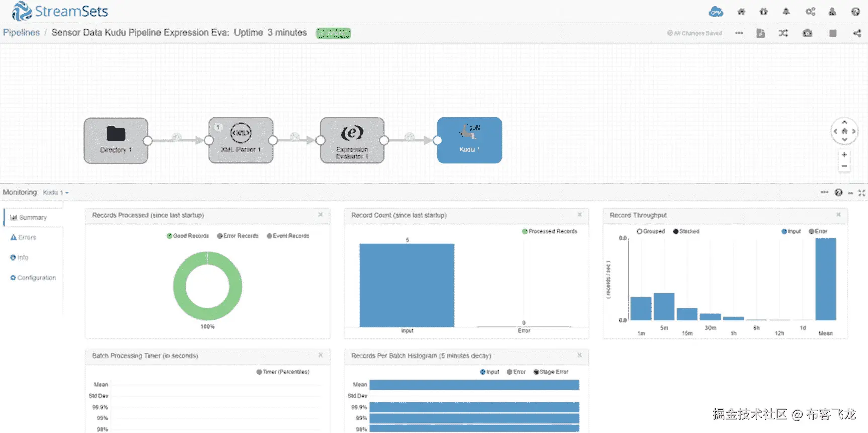The height and width of the screenshot is (433, 868).
Task: Zoom out the canvas with minus
Action: coord(844,166)
